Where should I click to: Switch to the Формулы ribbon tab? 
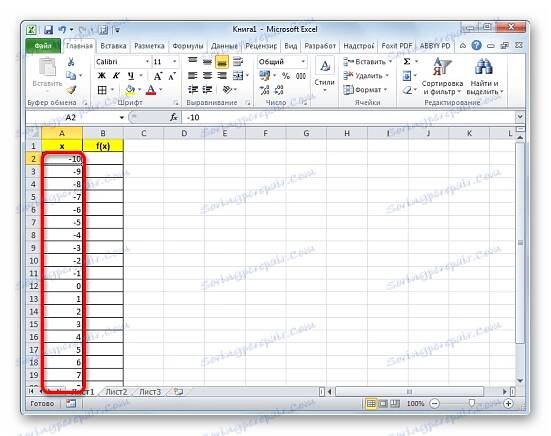click(188, 46)
